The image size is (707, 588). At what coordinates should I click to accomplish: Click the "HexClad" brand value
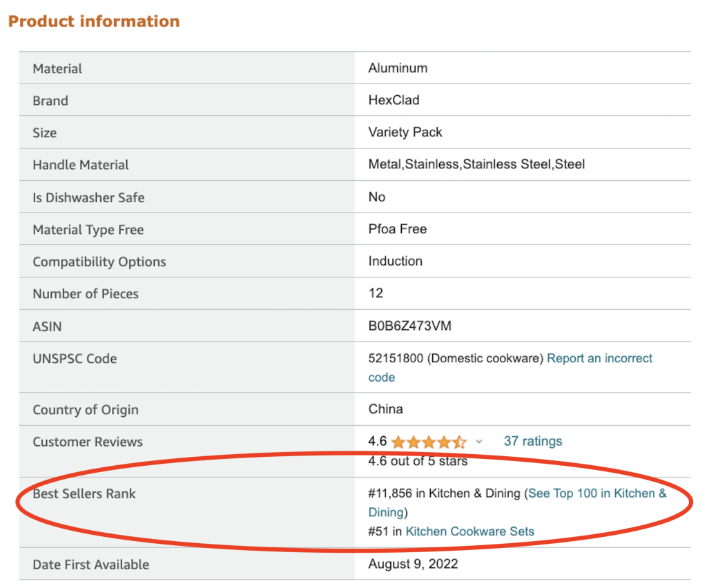392,100
